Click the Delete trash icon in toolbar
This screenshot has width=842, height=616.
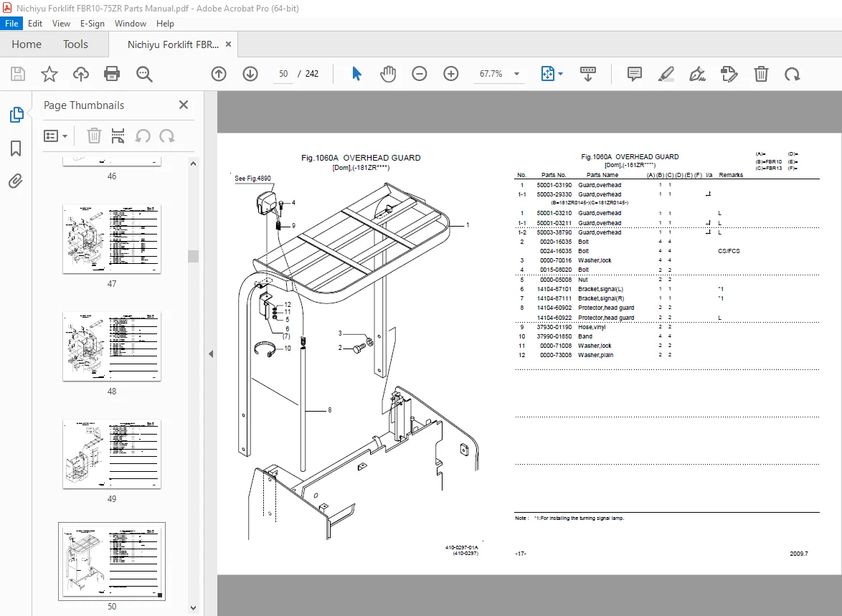point(761,74)
